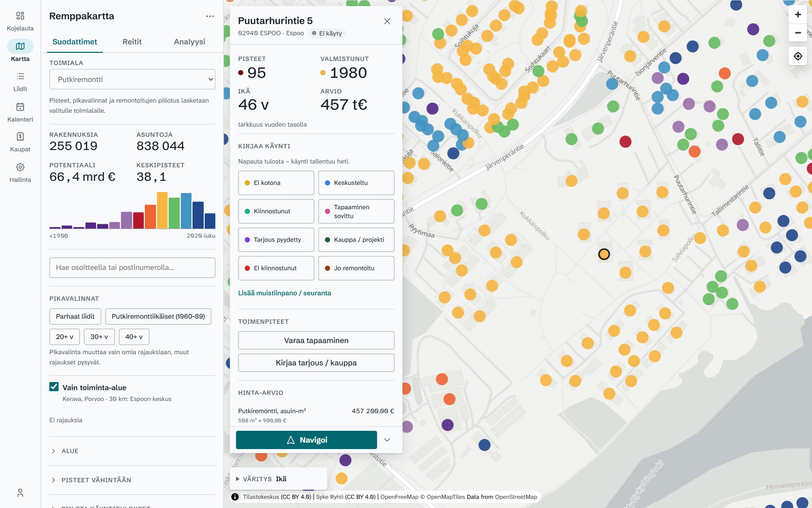Record visit result Keskusteltu
The width and height of the screenshot is (812, 508).
point(356,183)
